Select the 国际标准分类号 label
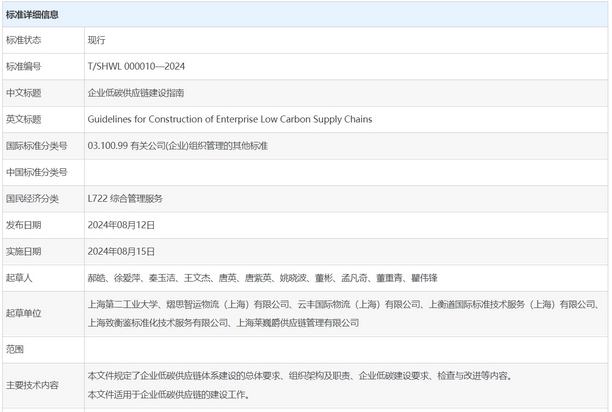This screenshot has height=412, width=612. [x=37, y=146]
